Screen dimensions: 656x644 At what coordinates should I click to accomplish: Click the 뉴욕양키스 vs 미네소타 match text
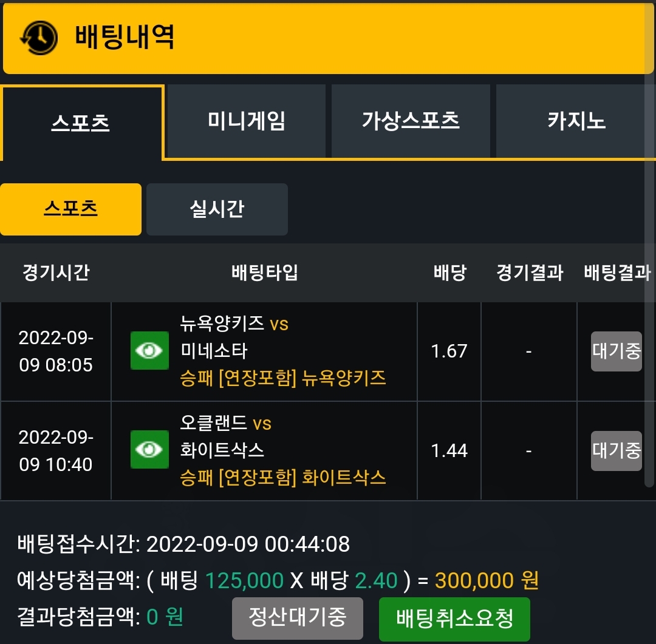pyautogui.click(x=234, y=337)
